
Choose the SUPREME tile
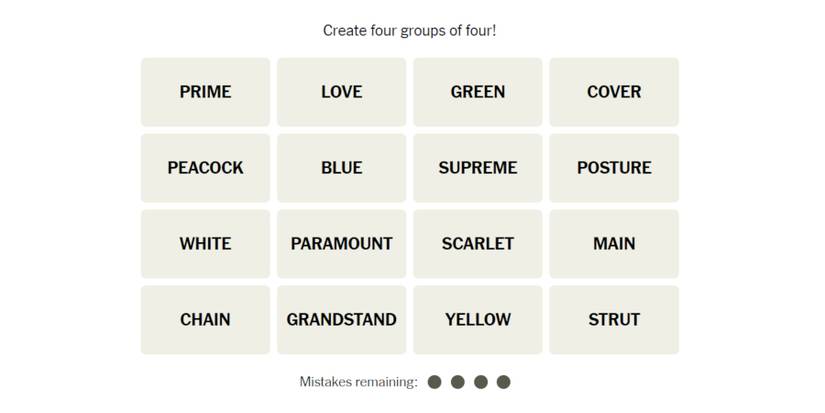pyautogui.click(x=478, y=168)
